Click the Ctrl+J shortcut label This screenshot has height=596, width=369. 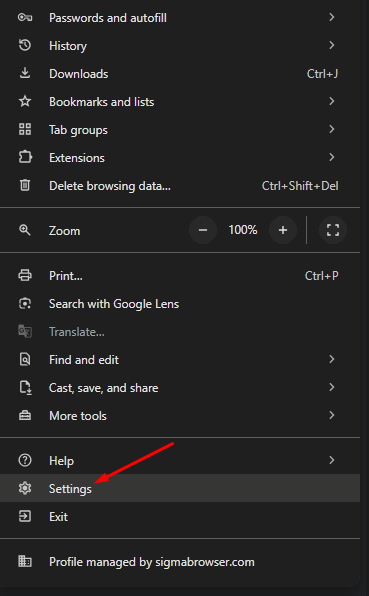322,73
